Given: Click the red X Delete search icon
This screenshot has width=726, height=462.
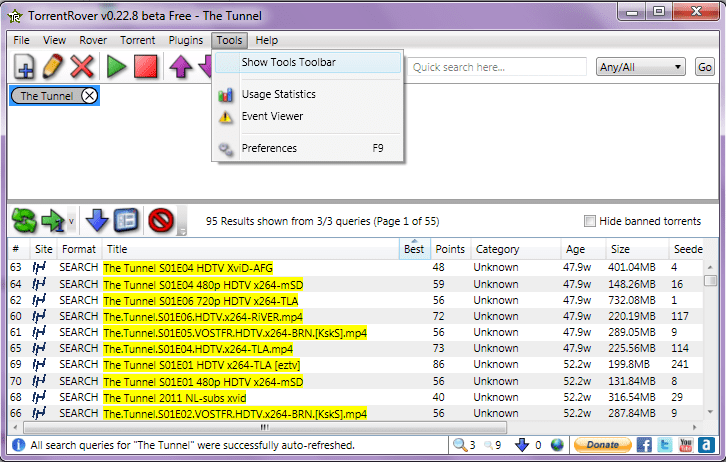Looking at the screenshot, I should pyautogui.click(x=82, y=66).
